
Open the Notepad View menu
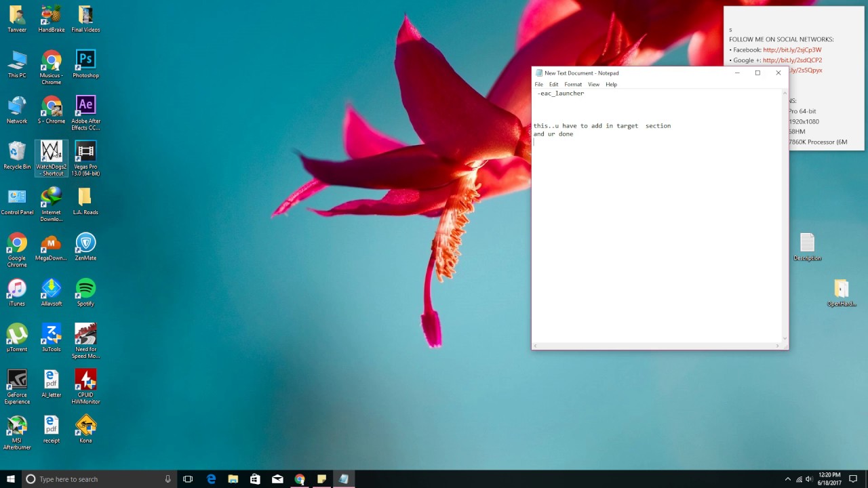[593, 84]
